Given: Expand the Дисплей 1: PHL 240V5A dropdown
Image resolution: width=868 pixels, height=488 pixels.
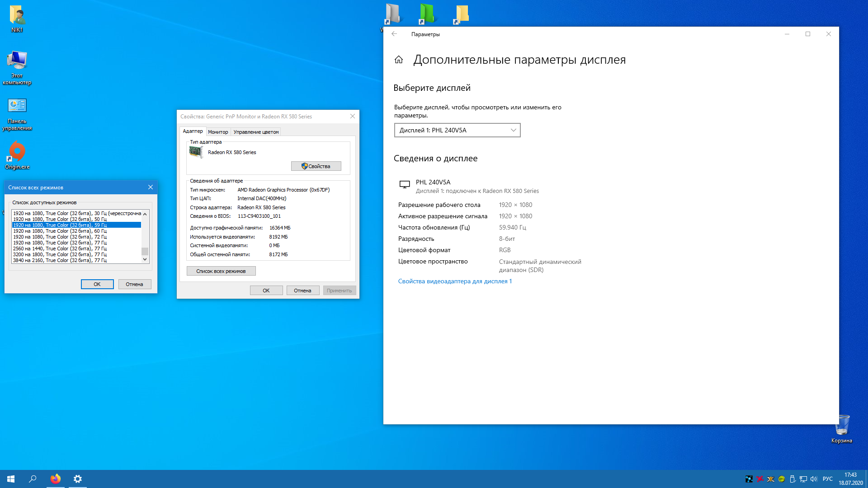Looking at the screenshot, I should point(457,130).
